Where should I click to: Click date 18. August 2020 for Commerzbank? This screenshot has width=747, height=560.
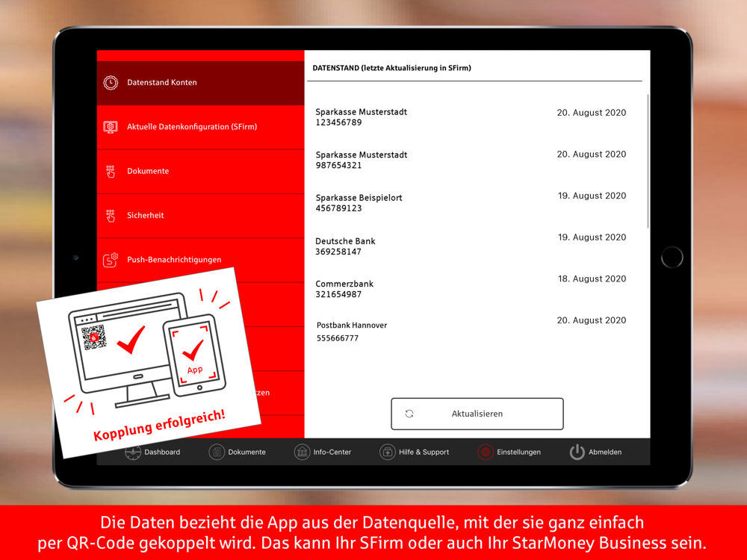point(592,279)
